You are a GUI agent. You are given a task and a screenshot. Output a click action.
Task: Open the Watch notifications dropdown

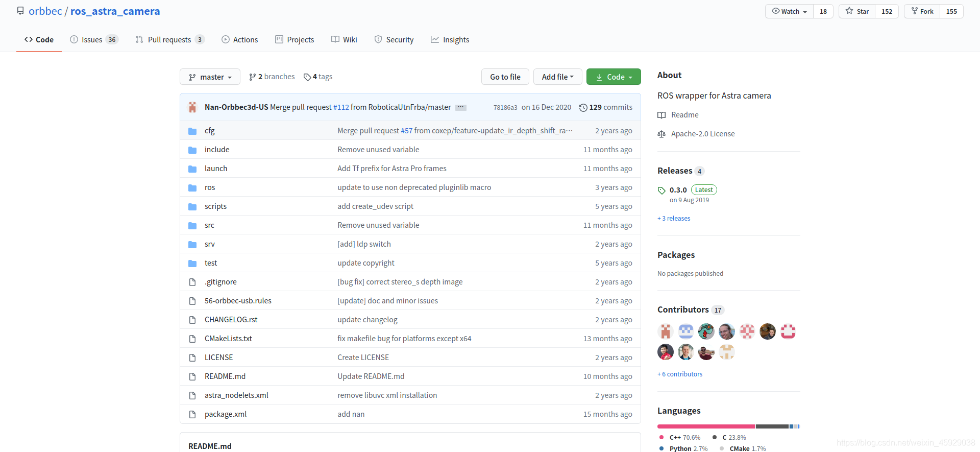[790, 11]
